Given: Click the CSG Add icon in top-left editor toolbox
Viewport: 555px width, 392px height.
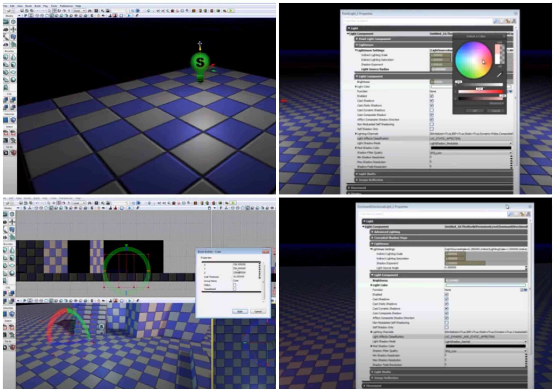Looking at the screenshot, I should tap(6, 100).
